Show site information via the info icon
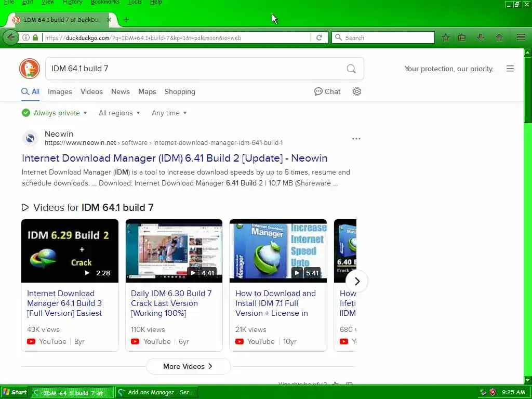Viewport: 532px width, 399px height. click(26, 37)
